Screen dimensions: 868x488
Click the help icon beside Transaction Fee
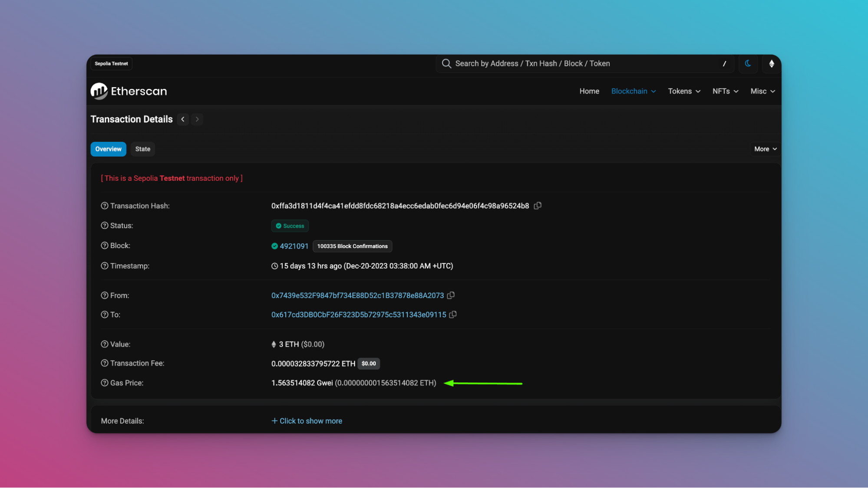[x=105, y=364]
